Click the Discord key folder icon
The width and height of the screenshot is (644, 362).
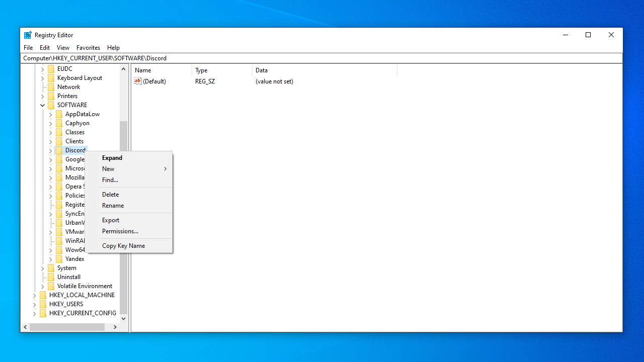point(59,150)
